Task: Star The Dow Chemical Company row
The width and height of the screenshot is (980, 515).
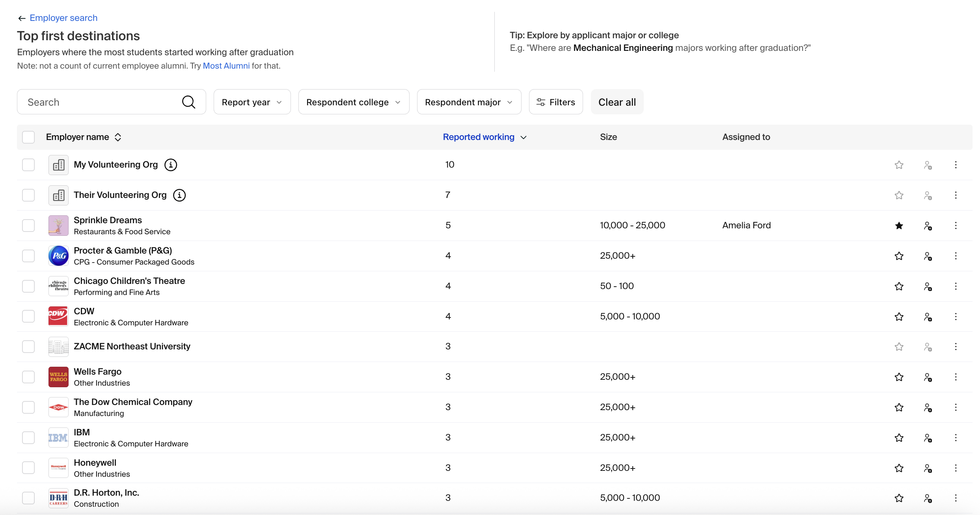Action: point(899,407)
